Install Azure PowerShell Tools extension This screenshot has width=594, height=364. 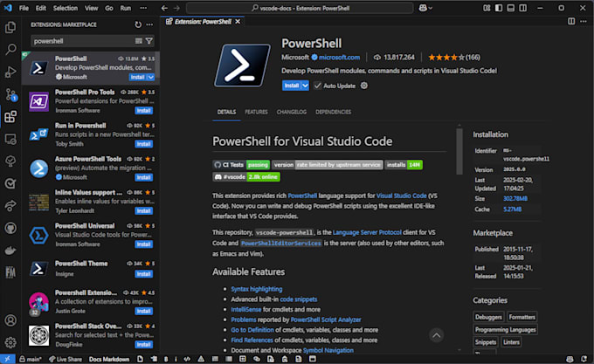tap(143, 177)
